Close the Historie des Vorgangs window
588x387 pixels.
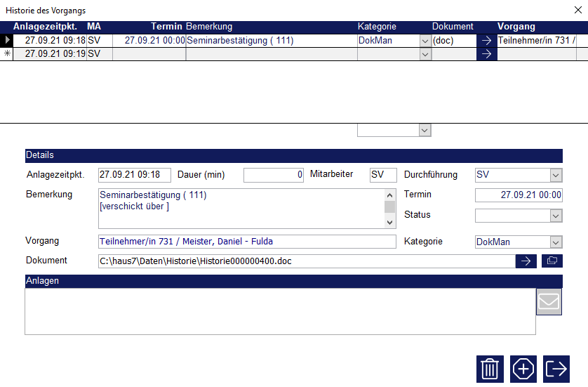click(x=576, y=10)
